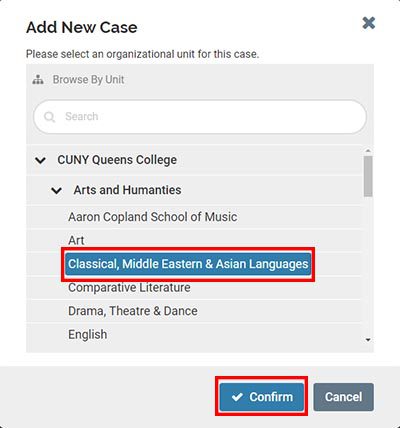
Task: Select Browse By Unit tab
Action: tap(88, 80)
